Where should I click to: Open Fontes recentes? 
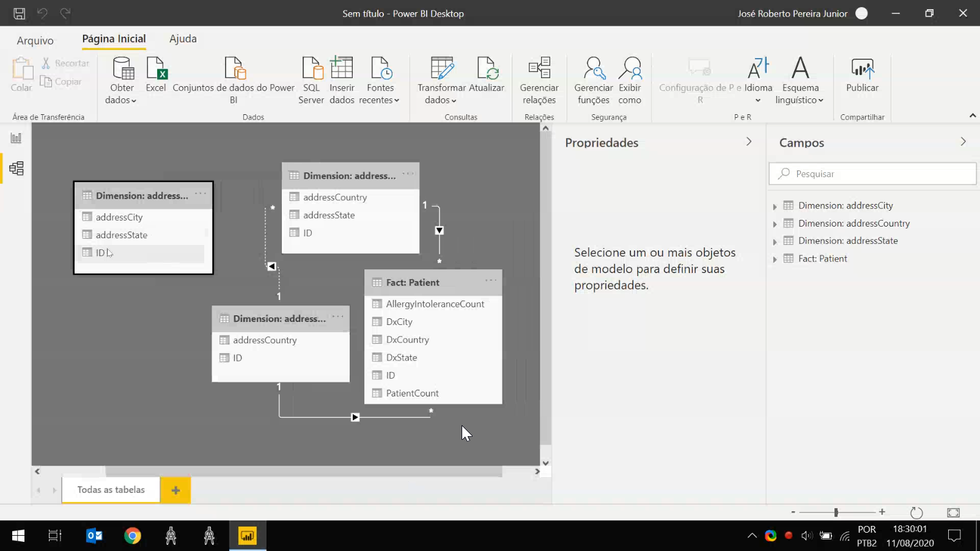pos(380,80)
